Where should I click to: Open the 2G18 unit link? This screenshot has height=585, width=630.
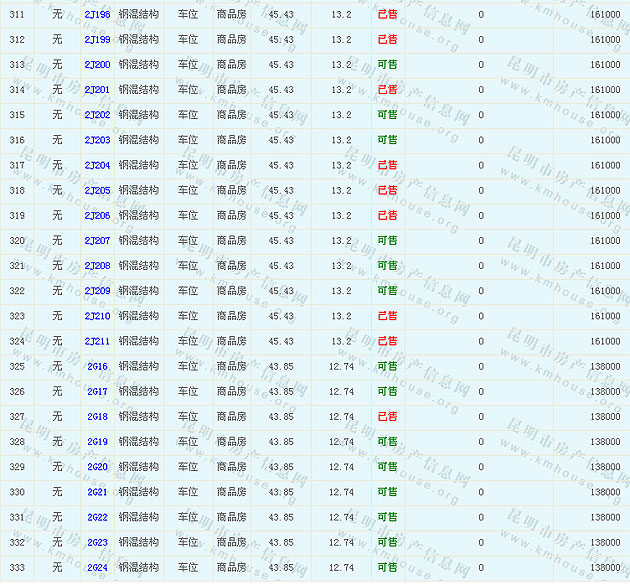(x=97, y=416)
